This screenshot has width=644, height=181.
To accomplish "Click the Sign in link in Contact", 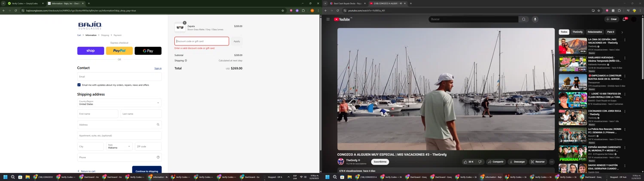I will tap(158, 68).
